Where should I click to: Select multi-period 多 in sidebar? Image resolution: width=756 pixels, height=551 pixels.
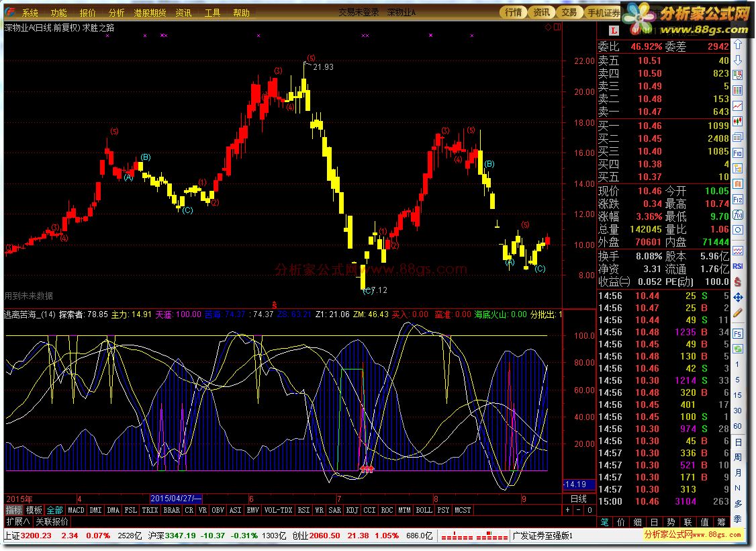tap(738, 504)
